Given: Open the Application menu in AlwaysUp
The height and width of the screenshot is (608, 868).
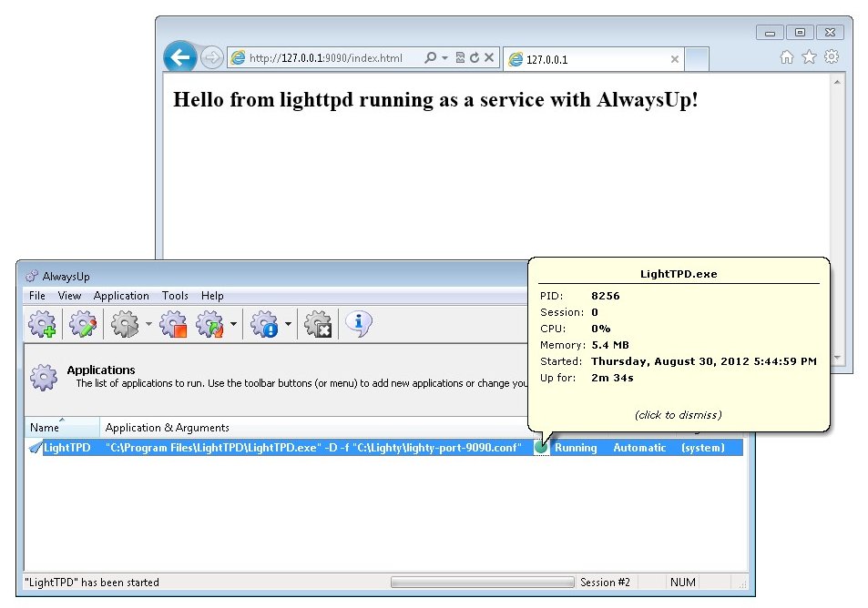Looking at the screenshot, I should tap(121, 296).
